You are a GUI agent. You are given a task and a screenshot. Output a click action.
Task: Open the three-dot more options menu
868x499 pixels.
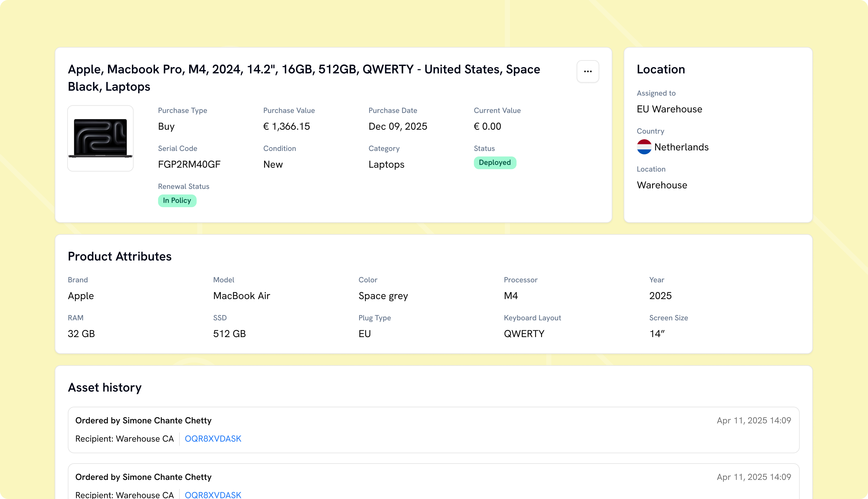click(x=588, y=71)
